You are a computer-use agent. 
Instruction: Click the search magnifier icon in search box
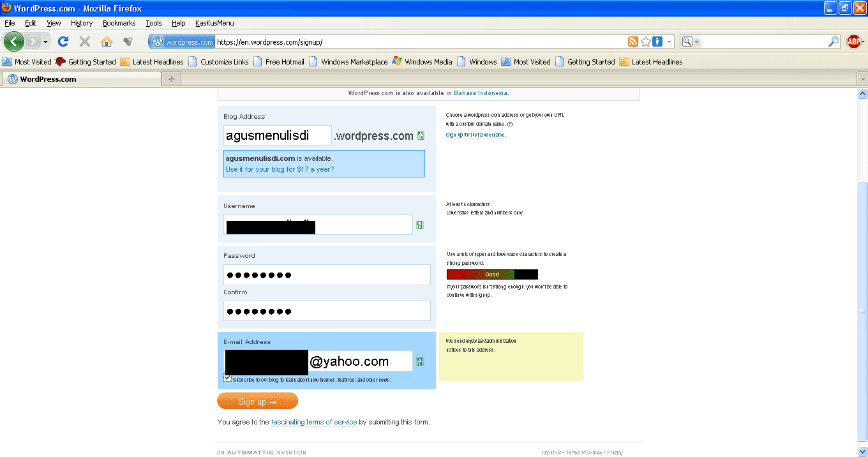(834, 41)
